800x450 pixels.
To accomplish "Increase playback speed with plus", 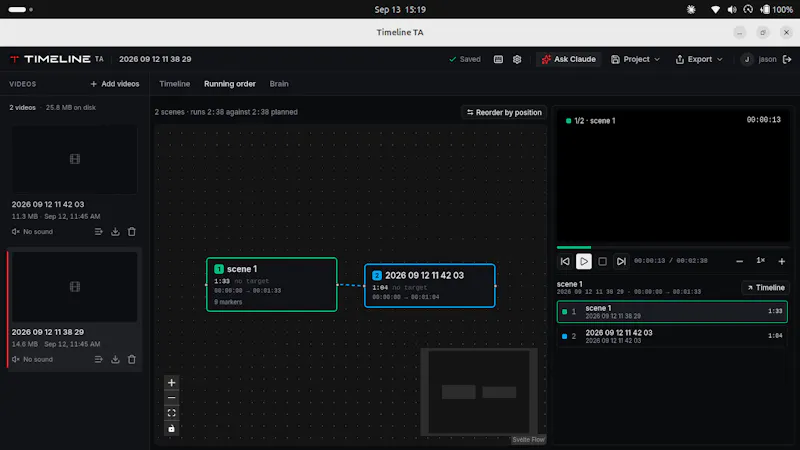I will click(x=782, y=261).
